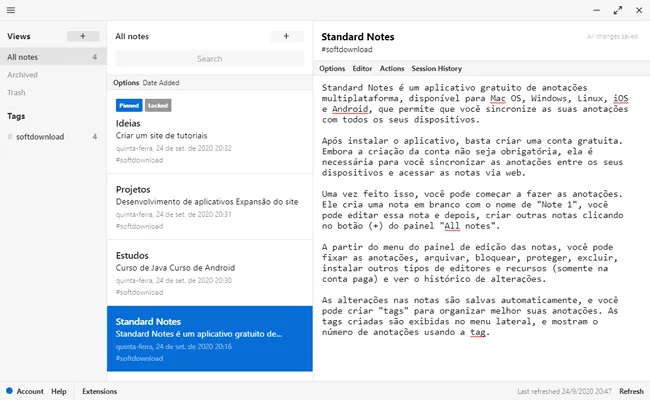Open the Editor menu in note toolbar
This screenshot has height=400, width=650.
click(362, 68)
